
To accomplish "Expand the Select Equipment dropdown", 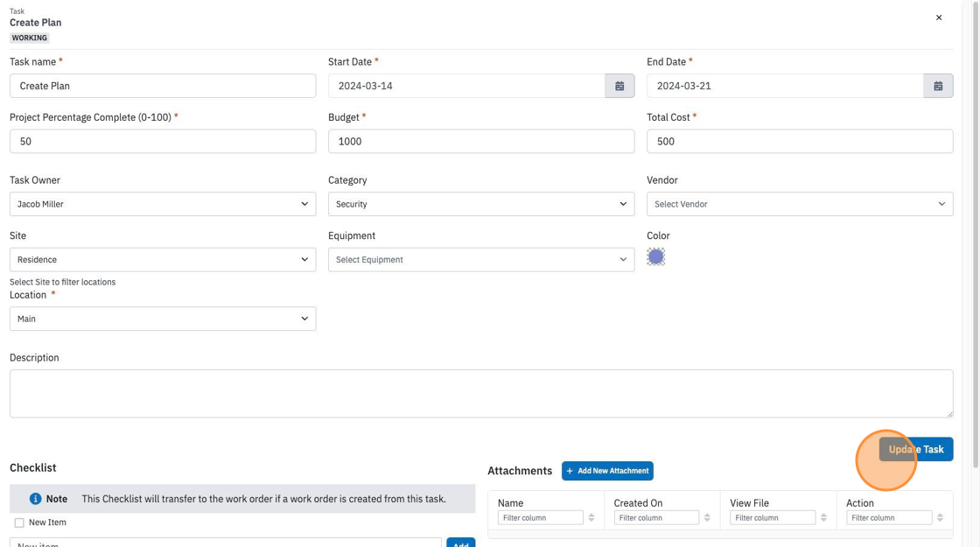I will pyautogui.click(x=481, y=259).
